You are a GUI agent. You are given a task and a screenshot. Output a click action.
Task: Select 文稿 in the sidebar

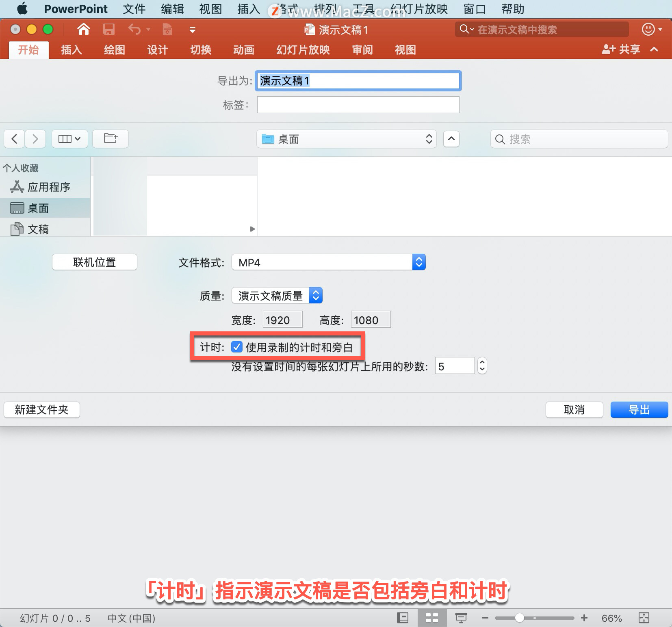click(45, 229)
